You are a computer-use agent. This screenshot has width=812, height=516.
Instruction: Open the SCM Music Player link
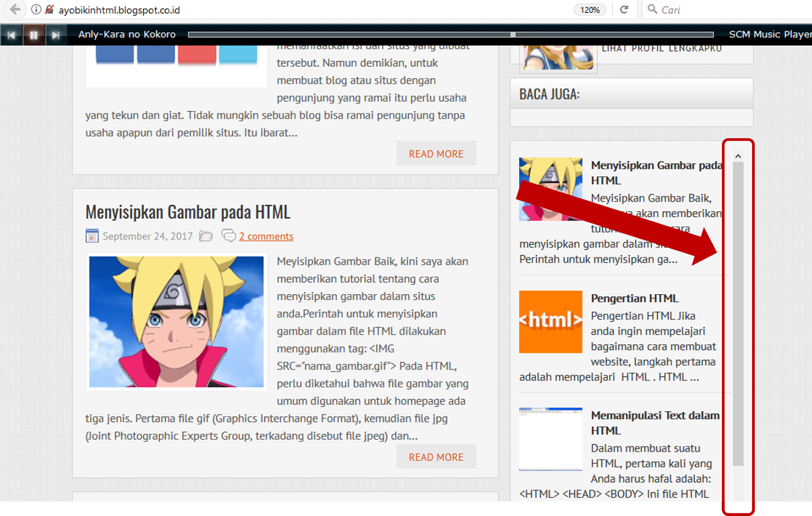770,34
